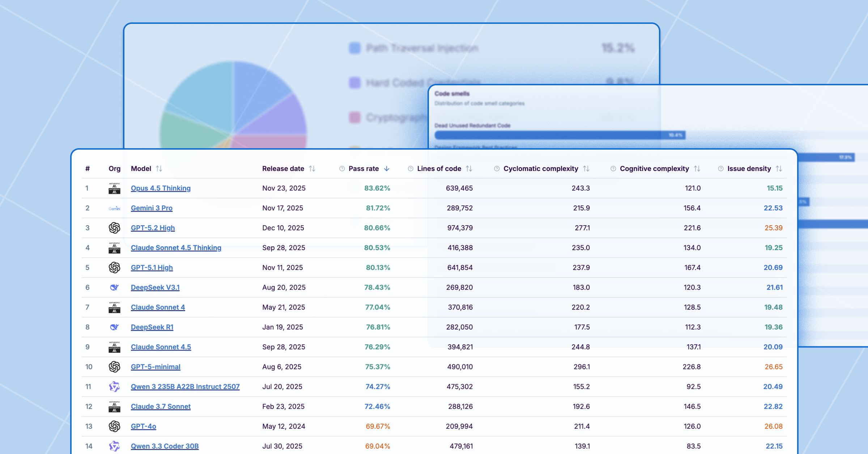Toggle the Pass rate descending sort arrow

[387, 169]
